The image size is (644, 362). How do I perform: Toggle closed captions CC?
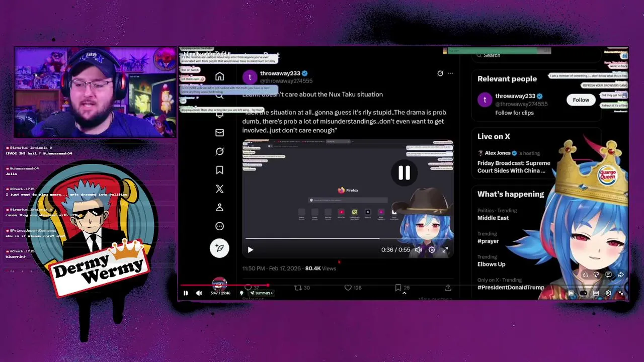(x=596, y=293)
